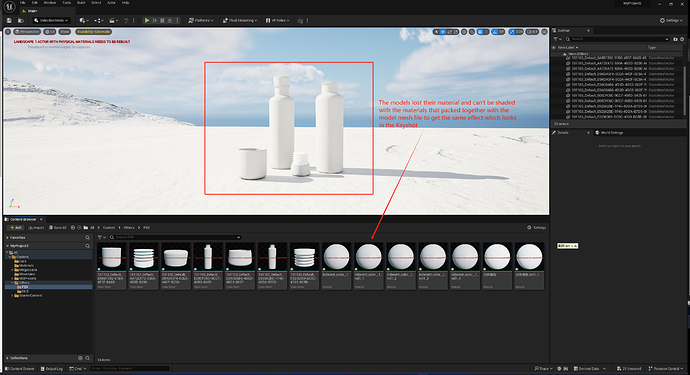Click the viewport options hamburger icon

pyautogui.click(x=8, y=32)
